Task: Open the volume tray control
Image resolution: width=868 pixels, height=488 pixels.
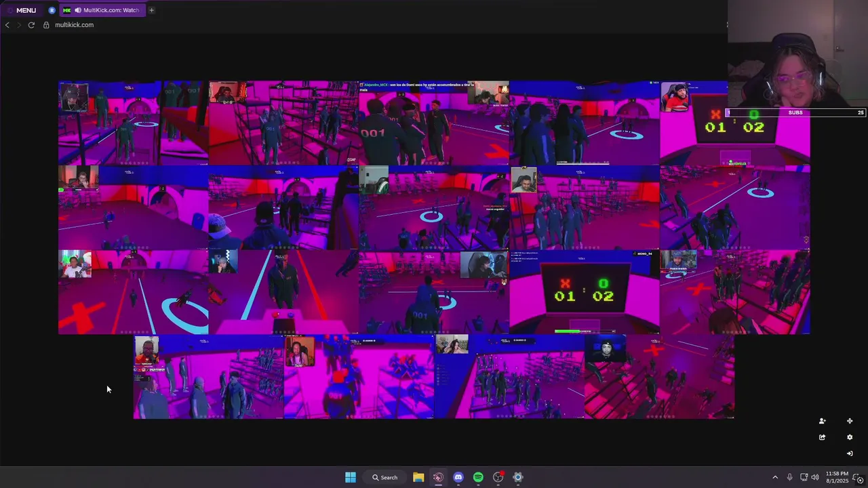Action: [815, 477]
